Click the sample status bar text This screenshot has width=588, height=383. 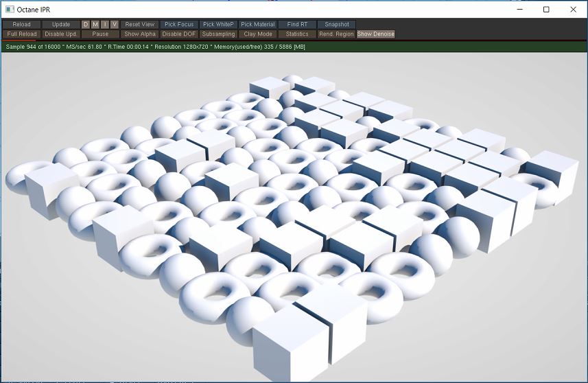pyautogui.click(x=155, y=47)
